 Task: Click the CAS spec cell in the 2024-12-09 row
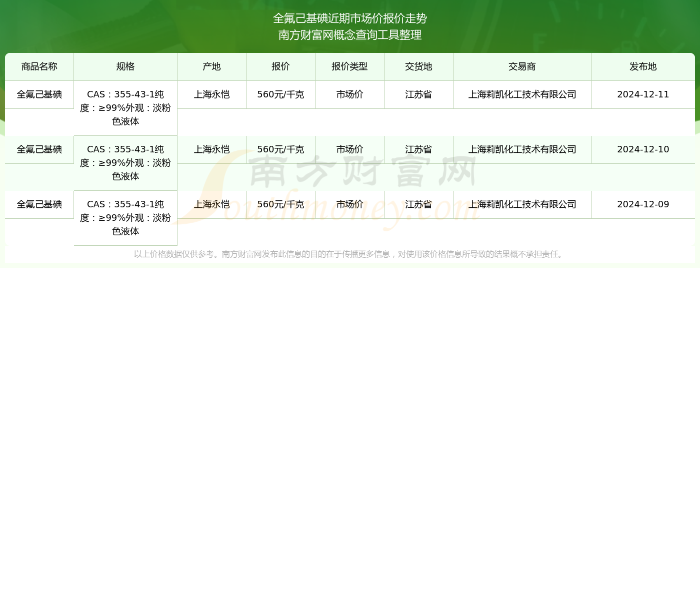click(125, 218)
